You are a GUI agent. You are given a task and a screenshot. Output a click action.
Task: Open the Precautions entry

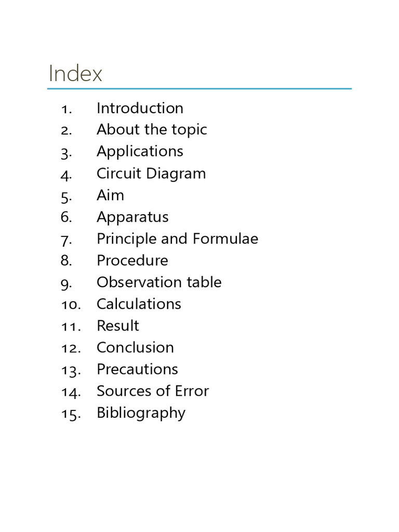coord(137,369)
